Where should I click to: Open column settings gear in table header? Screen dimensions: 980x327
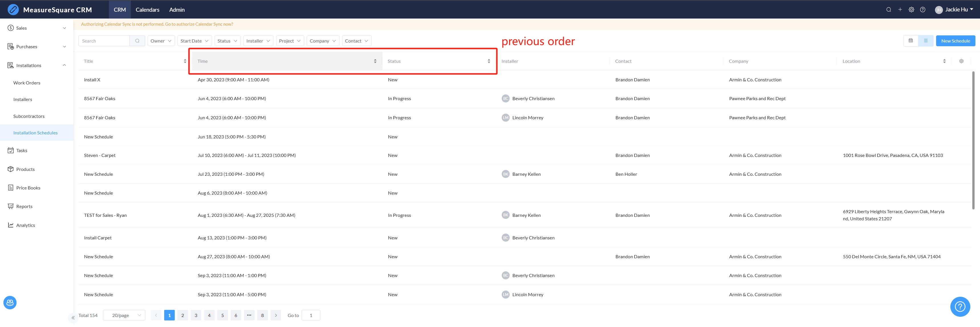pos(961,61)
